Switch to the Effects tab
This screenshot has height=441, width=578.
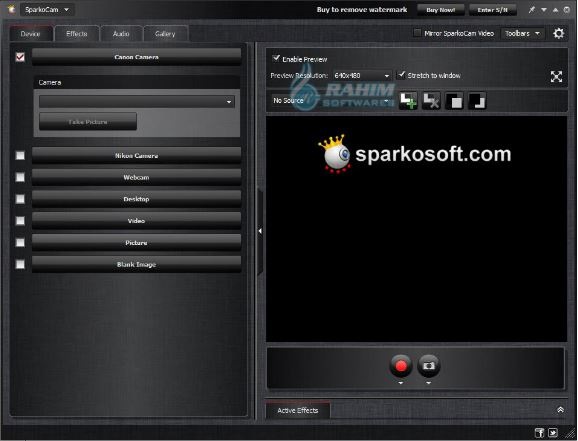point(77,34)
